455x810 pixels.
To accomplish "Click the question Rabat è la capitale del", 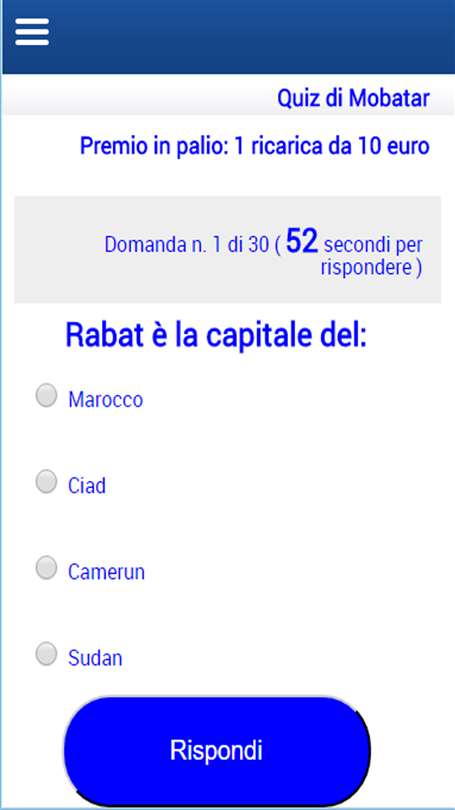I will (x=216, y=335).
